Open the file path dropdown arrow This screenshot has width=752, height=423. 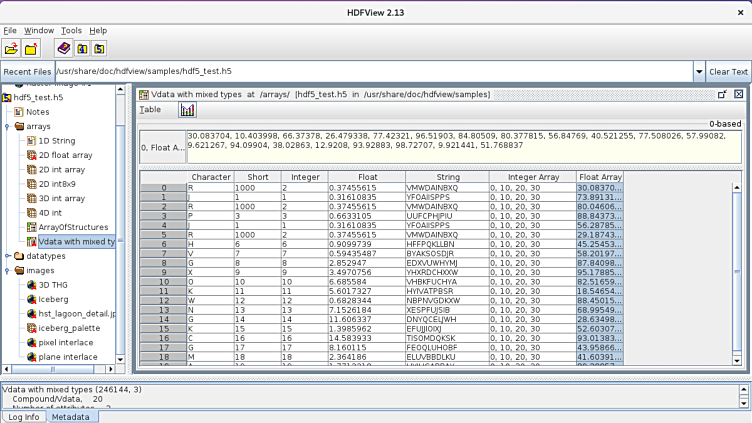698,72
